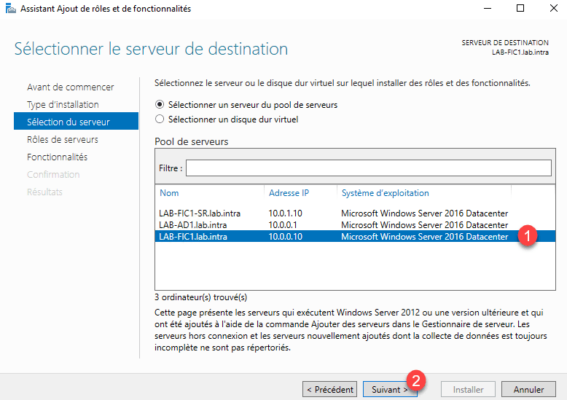Select the 'Sélection du serveur' step
The width and height of the screenshot is (567, 400).
point(76,122)
